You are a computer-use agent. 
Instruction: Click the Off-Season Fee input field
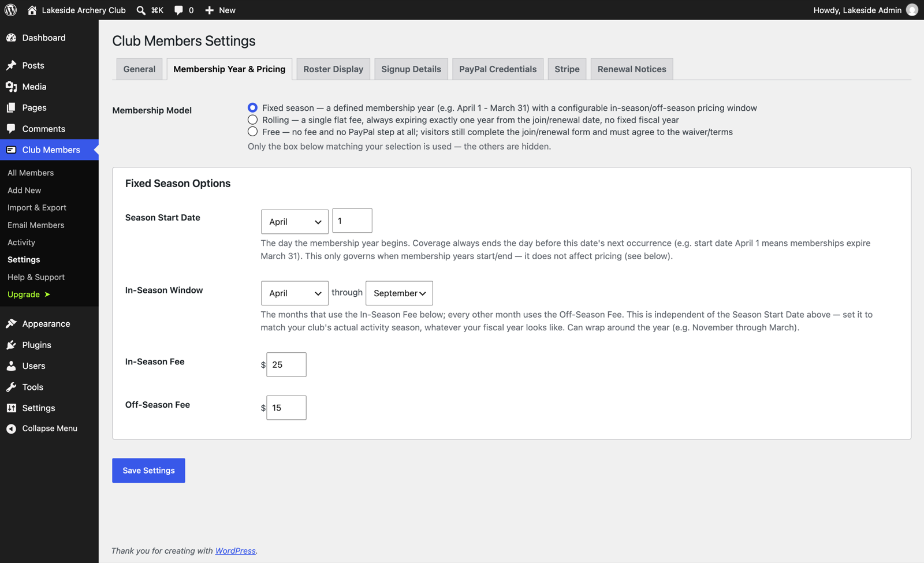pos(286,408)
